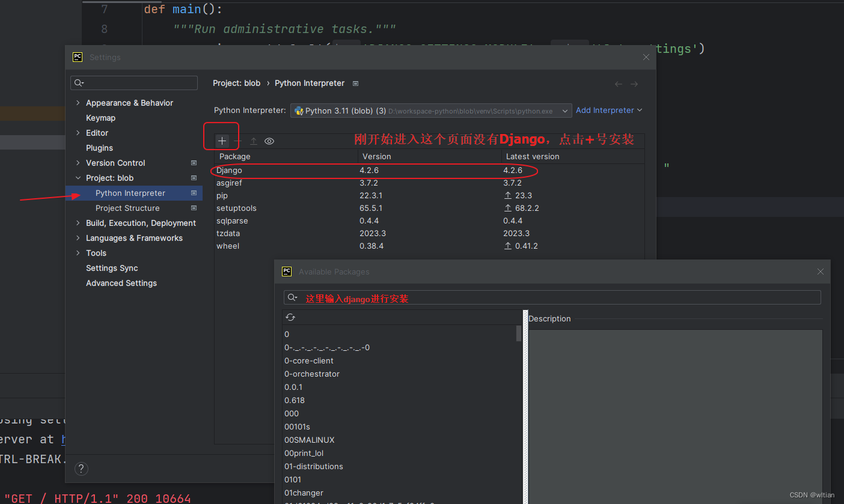Screen dimensions: 844x504
Task: Expand the Tools settings section
Action: point(78,253)
